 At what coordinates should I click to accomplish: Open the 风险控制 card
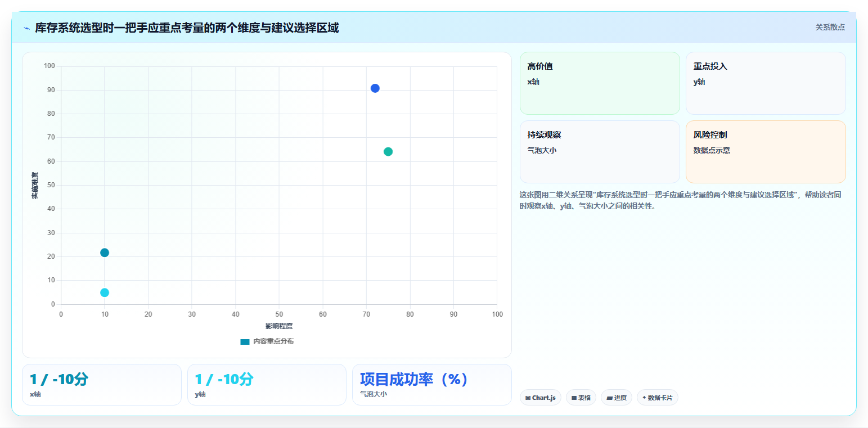pyautogui.click(x=766, y=152)
